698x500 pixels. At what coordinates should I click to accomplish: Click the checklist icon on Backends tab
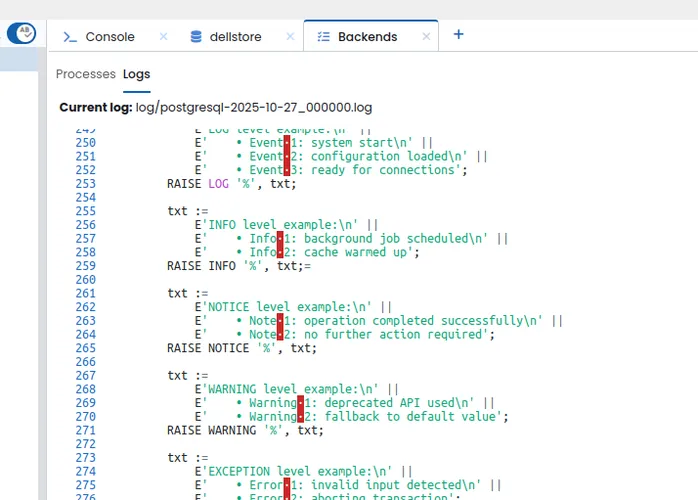pos(324,37)
